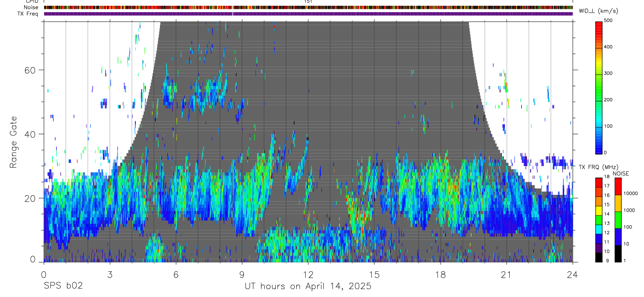
Task: Click x-axis tick label '18' under the plot
Action: click(440, 274)
